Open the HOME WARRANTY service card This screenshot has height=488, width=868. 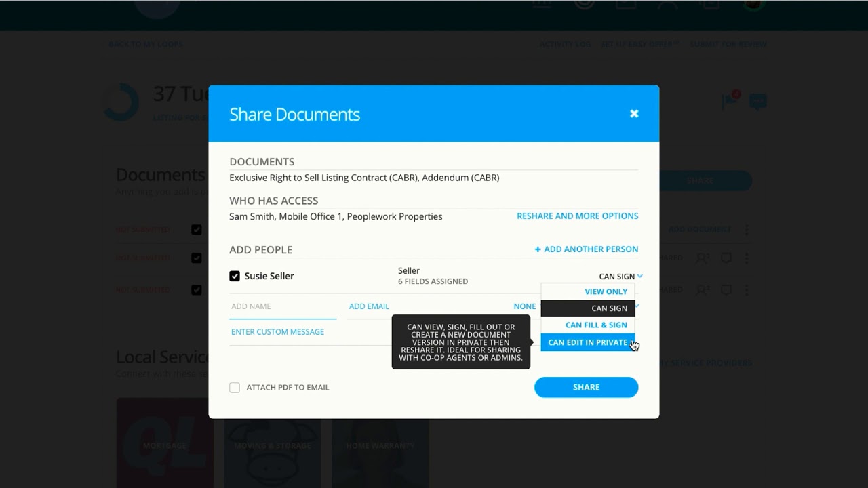click(380, 443)
